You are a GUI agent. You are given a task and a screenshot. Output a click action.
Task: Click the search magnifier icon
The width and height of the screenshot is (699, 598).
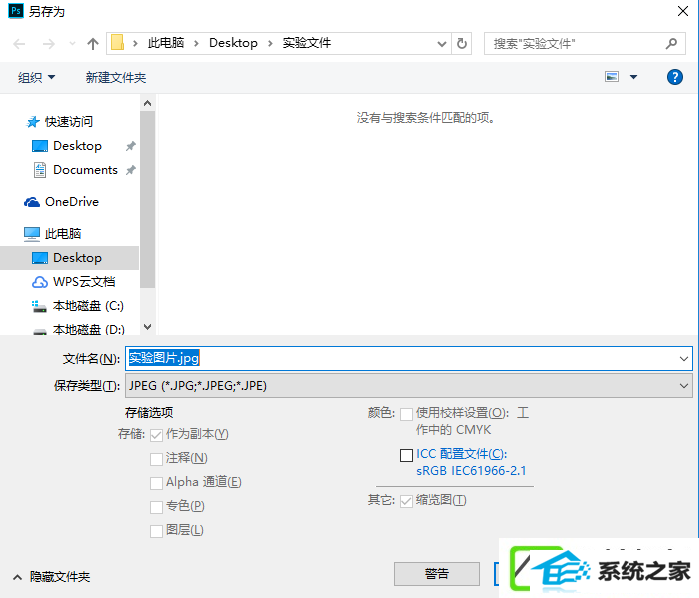tap(671, 43)
